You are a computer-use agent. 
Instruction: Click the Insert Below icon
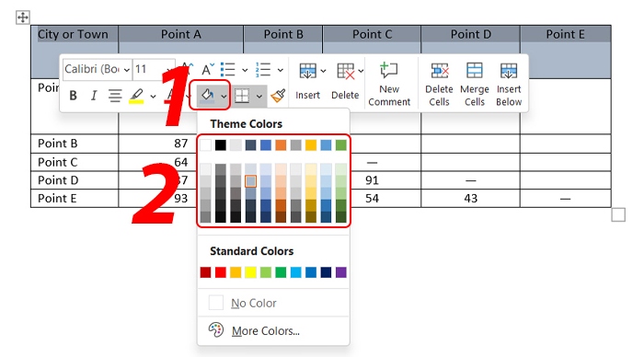[509, 71]
